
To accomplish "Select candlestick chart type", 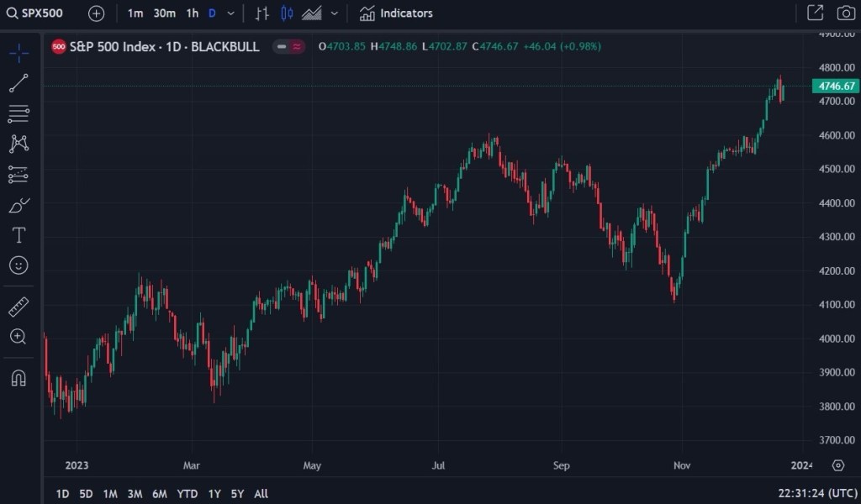I will point(287,13).
